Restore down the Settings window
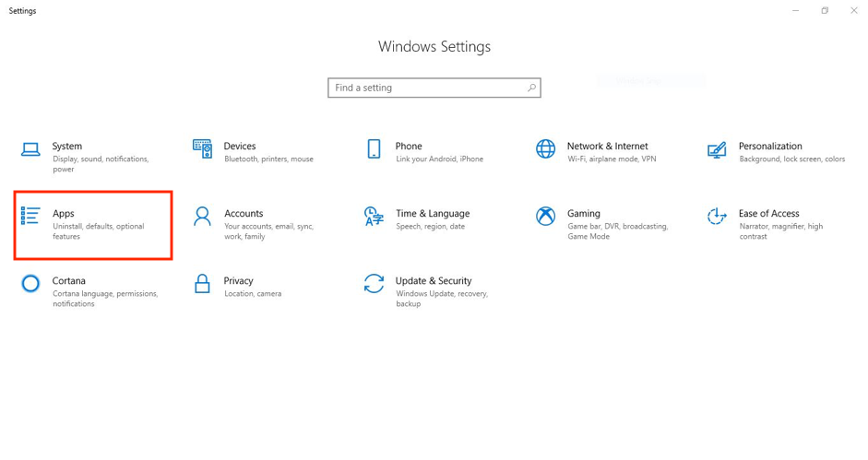This screenshot has width=868, height=460. pyautogui.click(x=825, y=10)
